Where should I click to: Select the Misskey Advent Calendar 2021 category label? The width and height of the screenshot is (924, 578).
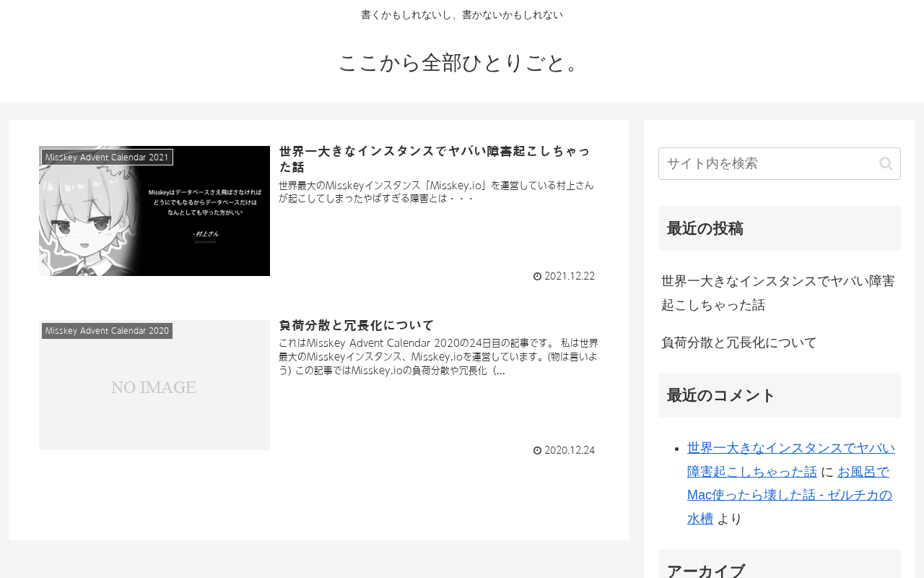tap(107, 157)
